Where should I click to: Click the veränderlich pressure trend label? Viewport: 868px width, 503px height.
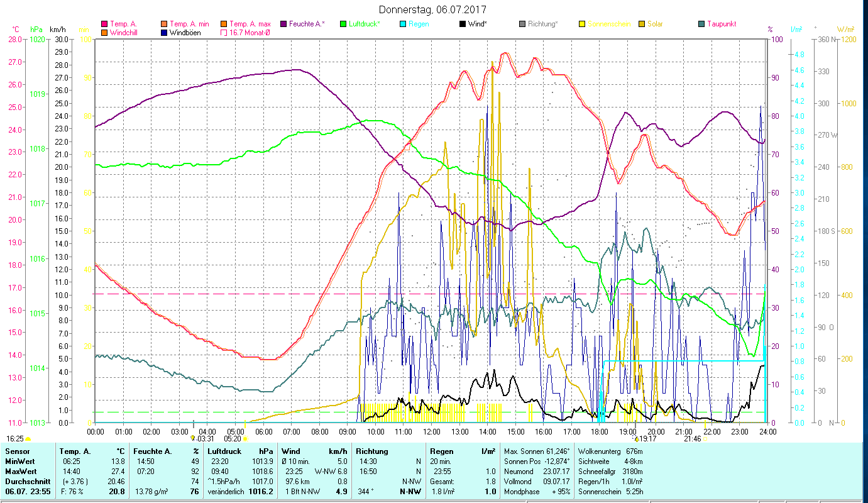click(226, 492)
